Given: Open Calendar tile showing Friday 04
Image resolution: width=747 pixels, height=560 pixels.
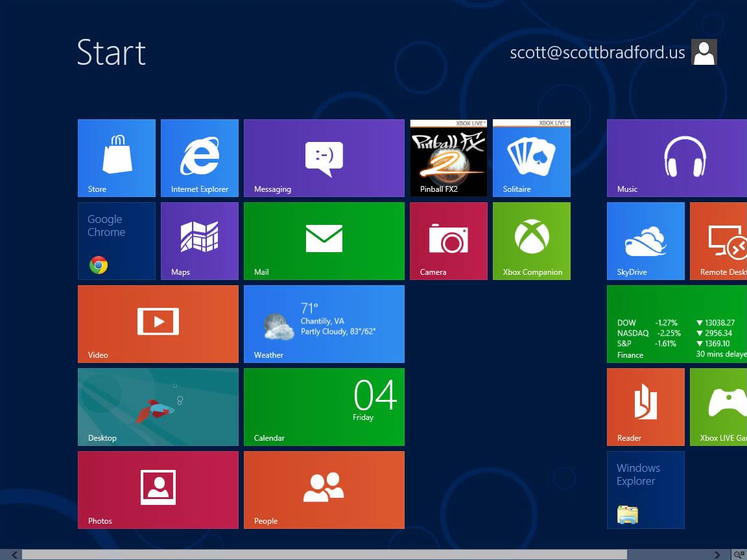Looking at the screenshot, I should coord(324,407).
